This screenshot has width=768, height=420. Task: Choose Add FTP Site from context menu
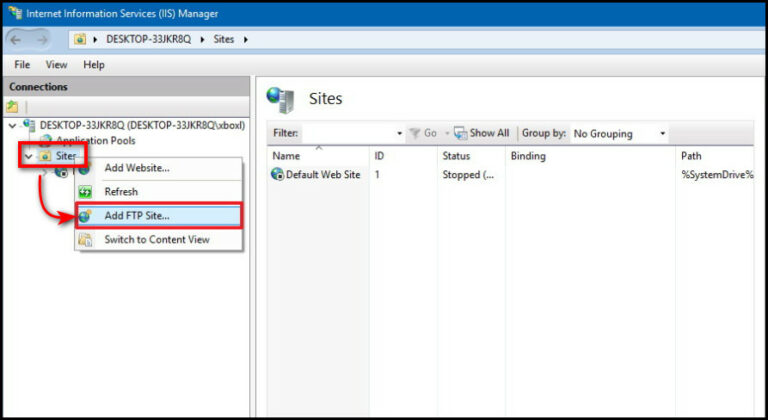(137, 215)
